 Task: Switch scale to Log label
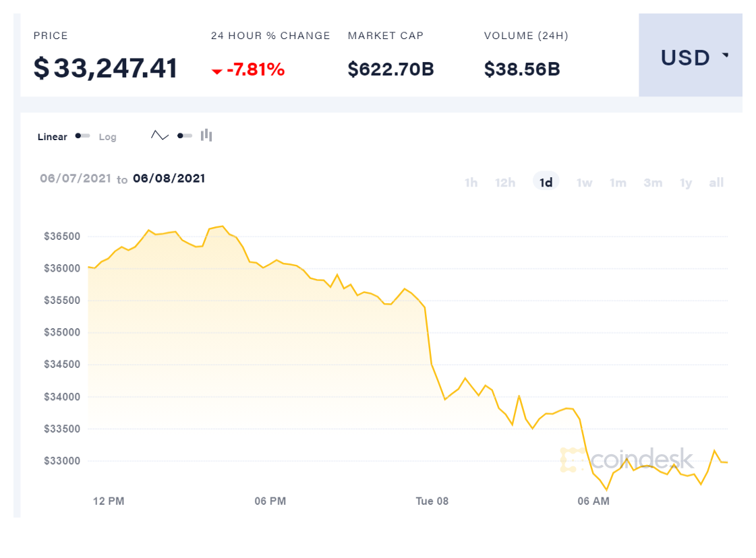coord(107,137)
